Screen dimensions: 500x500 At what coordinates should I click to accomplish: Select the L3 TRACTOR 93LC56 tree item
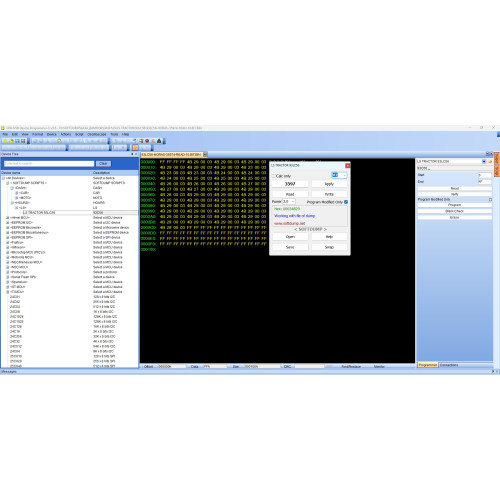(39, 212)
